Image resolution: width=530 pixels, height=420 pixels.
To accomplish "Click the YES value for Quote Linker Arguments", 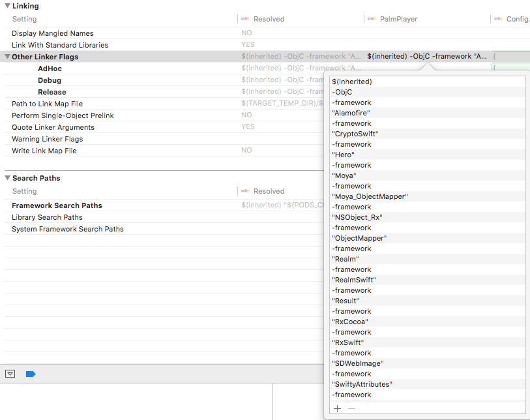I will coord(248,127).
